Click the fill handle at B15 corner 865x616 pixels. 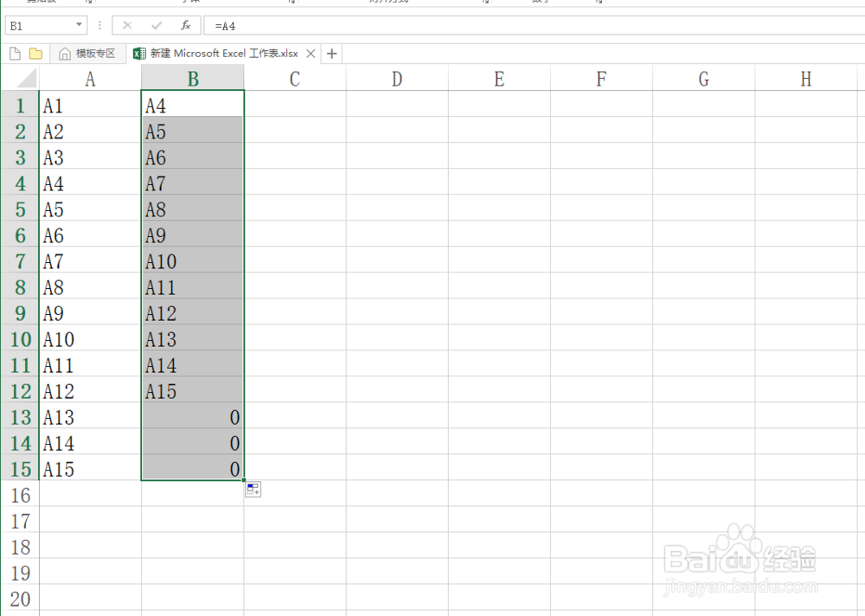pyautogui.click(x=244, y=479)
